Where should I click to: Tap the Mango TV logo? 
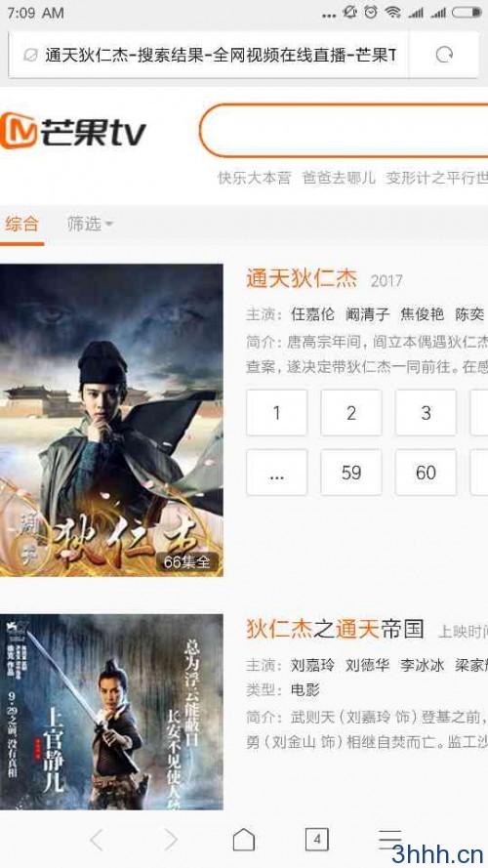[73, 131]
